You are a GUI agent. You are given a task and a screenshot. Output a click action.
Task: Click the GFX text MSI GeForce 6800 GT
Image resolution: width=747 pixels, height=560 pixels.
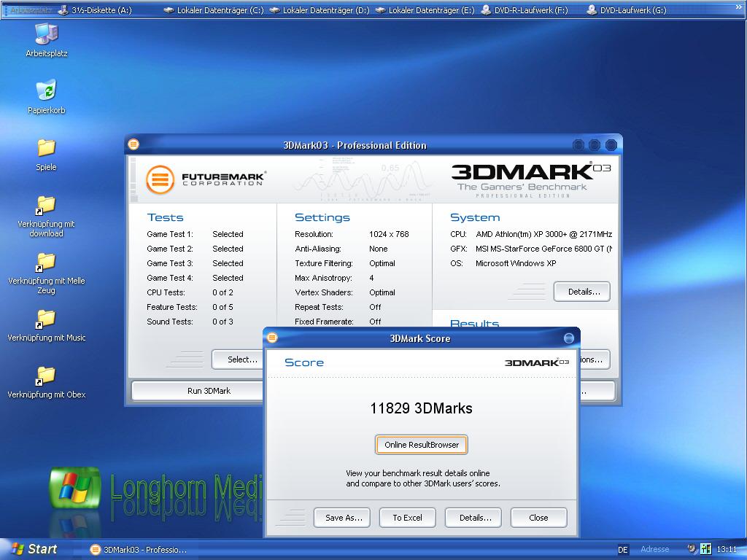pyautogui.click(x=543, y=249)
